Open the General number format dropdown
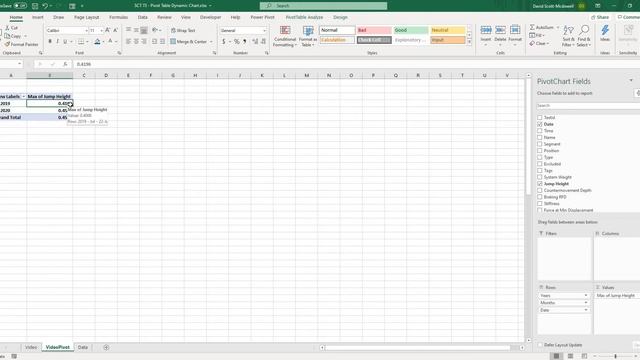Image resolution: width=640 pixels, height=360 pixels. click(264, 31)
